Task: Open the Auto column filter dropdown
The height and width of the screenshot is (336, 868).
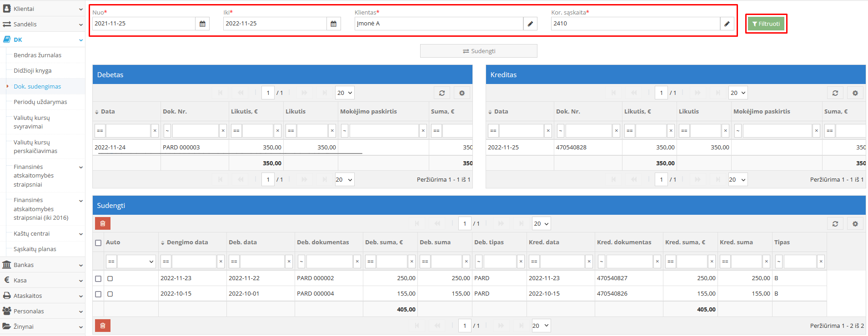Action: point(136,262)
